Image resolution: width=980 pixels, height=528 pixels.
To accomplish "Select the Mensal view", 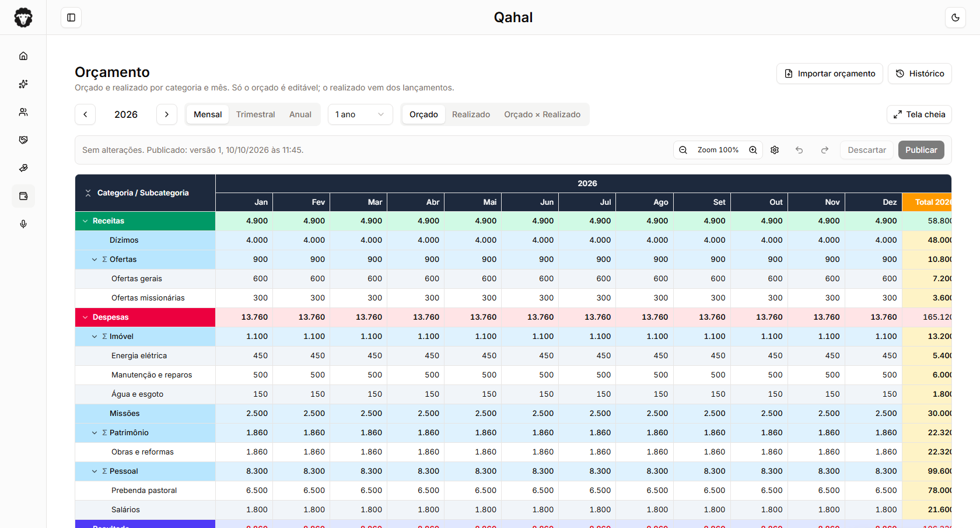I will [x=208, y=114].
